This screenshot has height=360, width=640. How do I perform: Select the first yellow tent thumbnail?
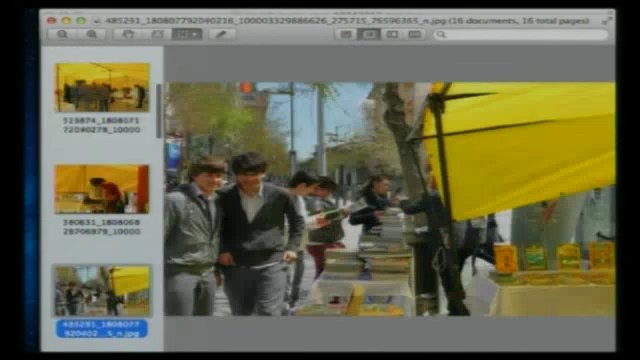[x=102, y=87]
